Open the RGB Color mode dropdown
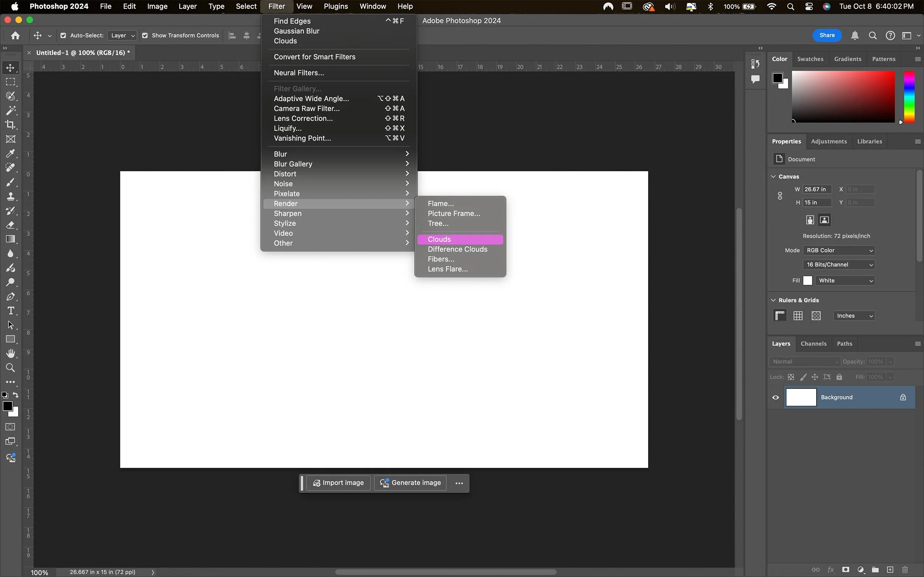This screenshot has width=924, height=577. tap(839, 250)
